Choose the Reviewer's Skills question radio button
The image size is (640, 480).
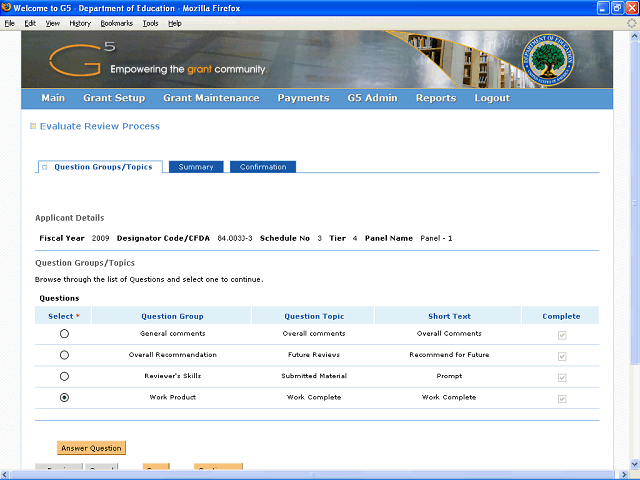click(x=65, y=376)
